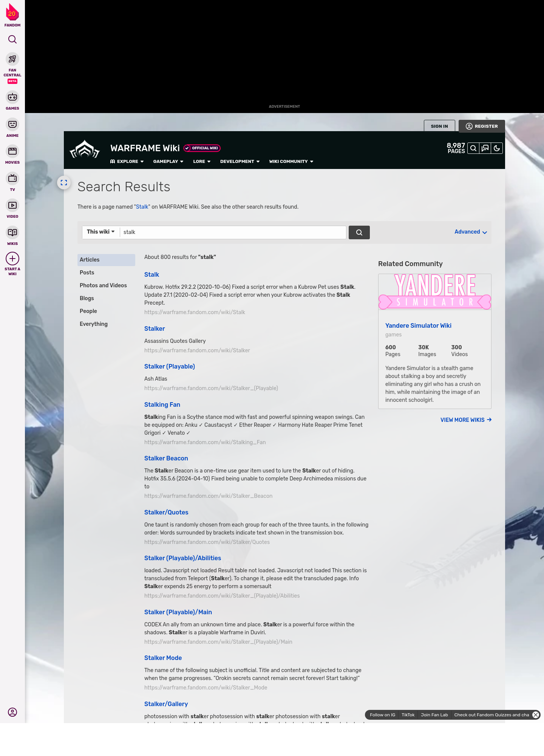The height and width of the screenshot is (756, 544).
Task: Click the 8,987 Pages counter
Action: 456,148
